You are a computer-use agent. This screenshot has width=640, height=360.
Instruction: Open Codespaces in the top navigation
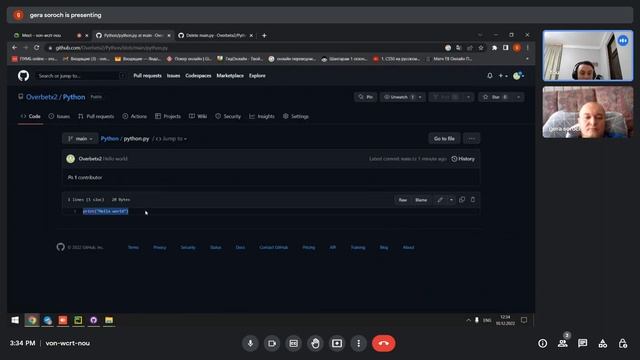point(198,76)
